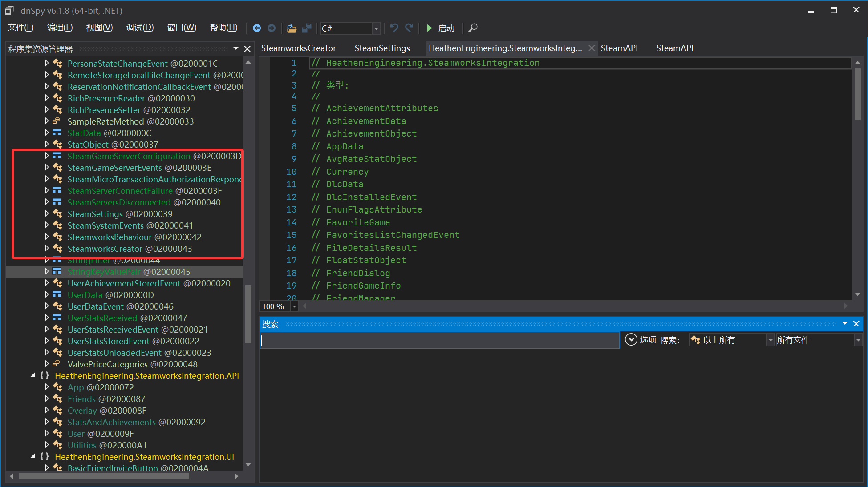This screenshot has width=868, height=487.
Task: Select the RichPresenceSetter tree item
Action: click(129, 110)
